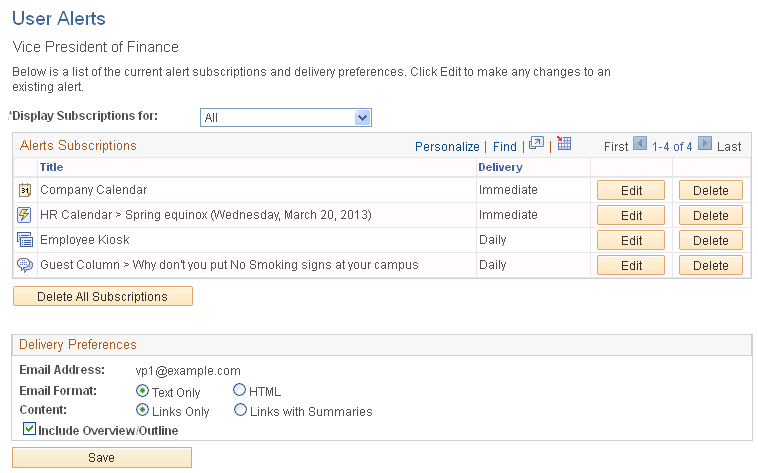This screenshot has width=758, height=473.
Task: Edit the Company Calendar subscription
Action: 631,190
